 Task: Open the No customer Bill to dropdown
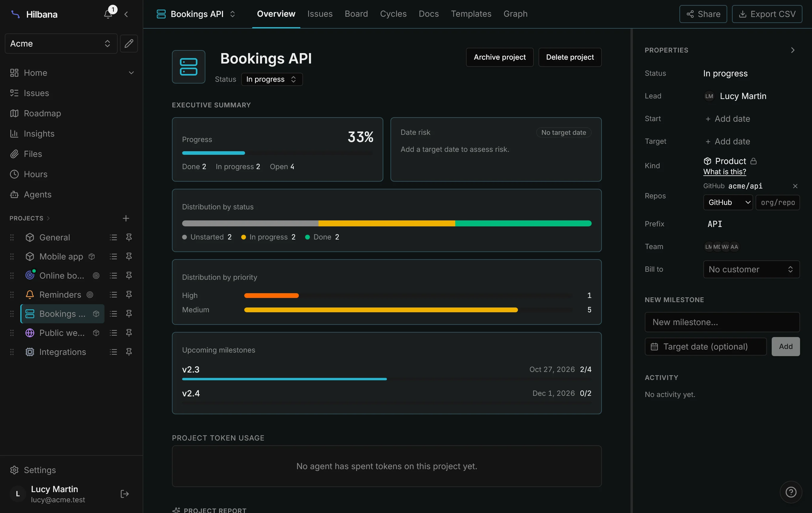pyautogui.click(x=751, y=269)
